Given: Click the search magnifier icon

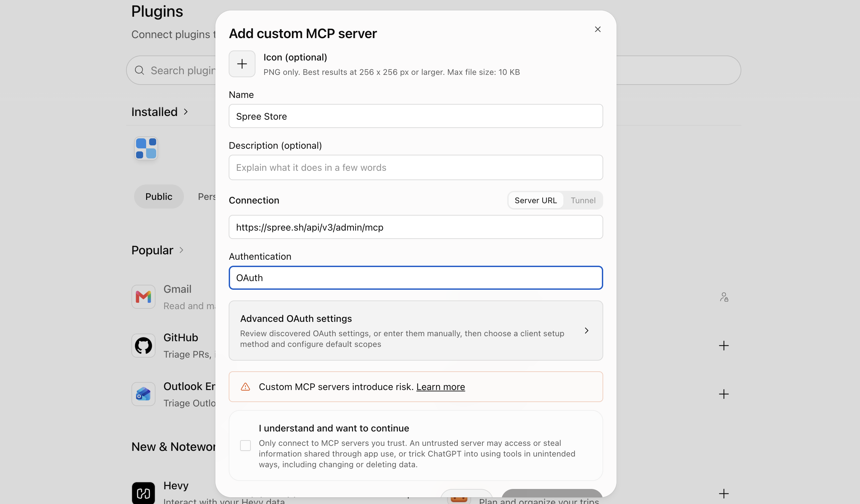Looking at the screenshot, I should (139, 70).
